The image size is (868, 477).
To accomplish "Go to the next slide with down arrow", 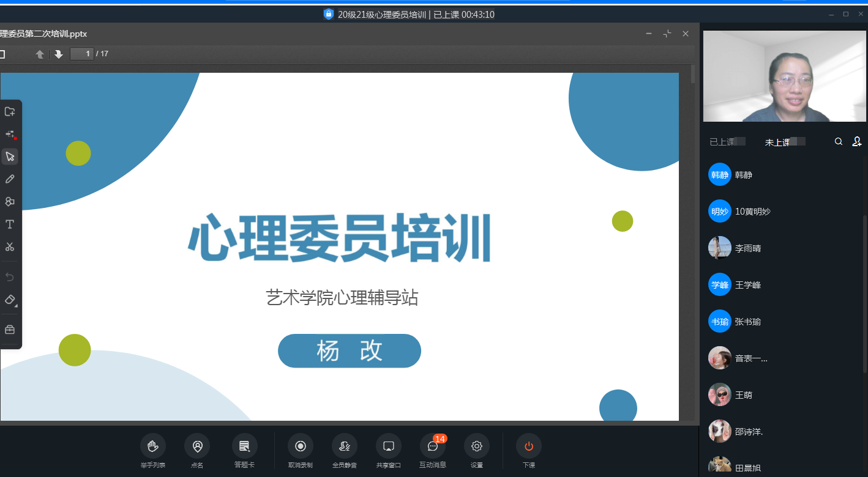I will 59,54.
